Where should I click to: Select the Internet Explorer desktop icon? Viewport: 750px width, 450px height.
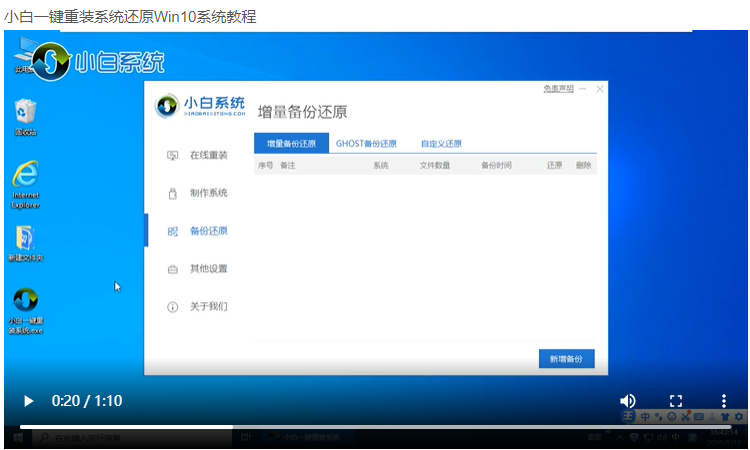(25, 185)
